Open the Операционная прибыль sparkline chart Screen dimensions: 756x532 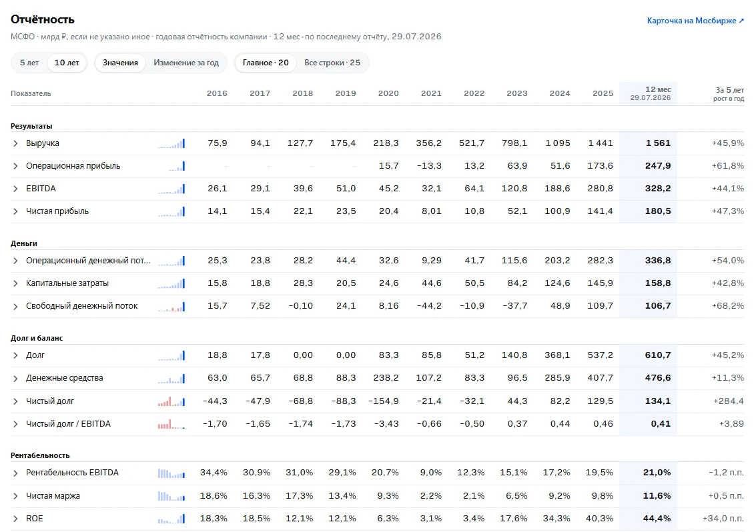click(x=176, y=166)
